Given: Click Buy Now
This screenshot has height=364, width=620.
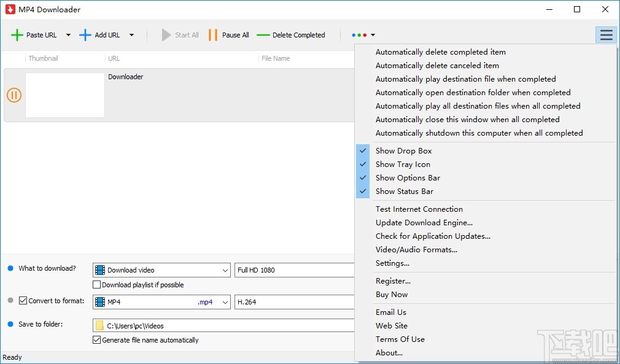Looking at the screenshot, I should (392, 294).
